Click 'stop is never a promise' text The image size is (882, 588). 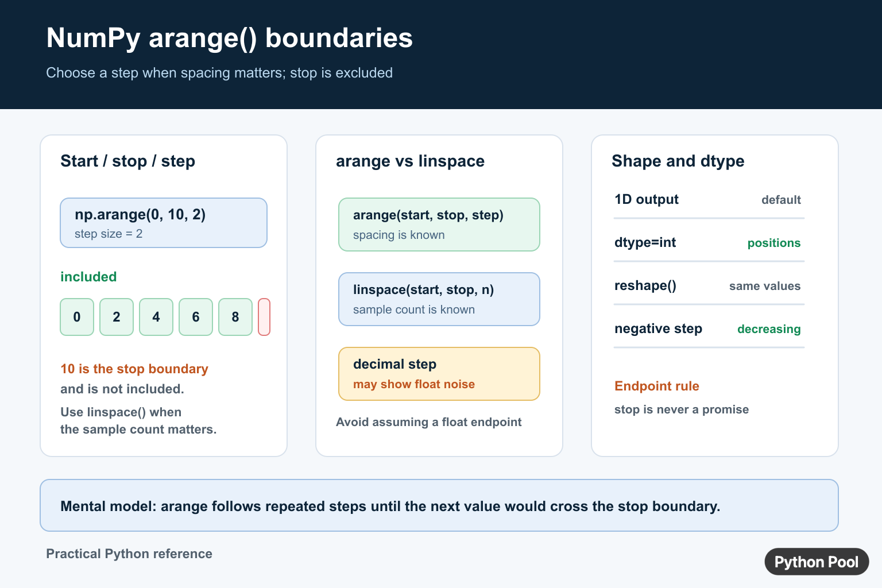point(682,409)
